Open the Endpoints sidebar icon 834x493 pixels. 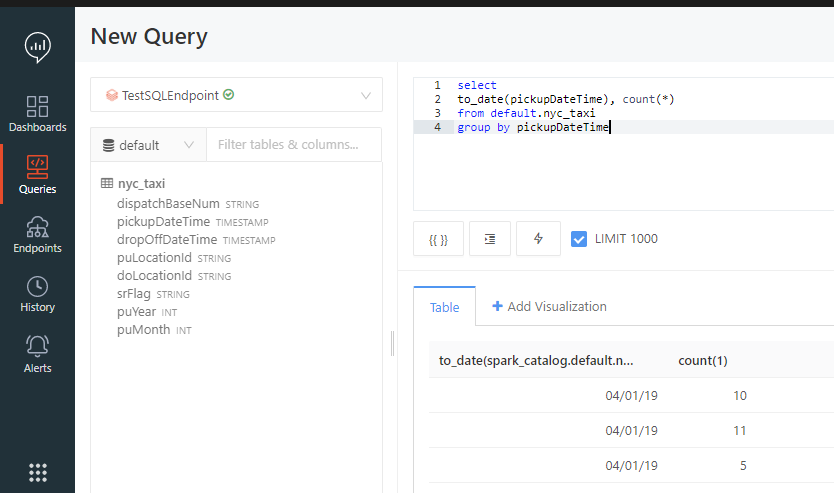pos(38,235)
